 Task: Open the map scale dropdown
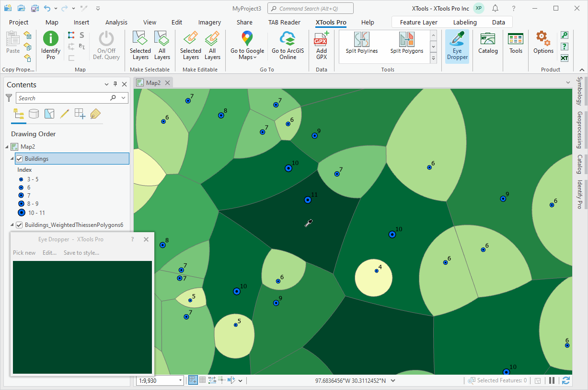(181, 380)
